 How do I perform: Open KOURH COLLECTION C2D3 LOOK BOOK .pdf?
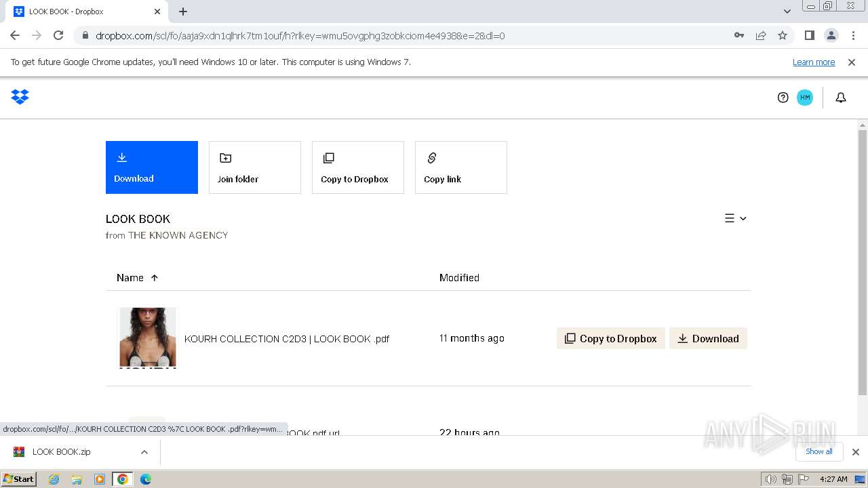click(287, 339)
